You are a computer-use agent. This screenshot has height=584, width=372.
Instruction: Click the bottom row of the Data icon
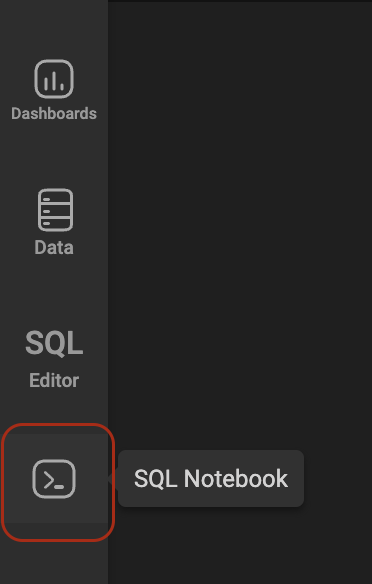click(55, 224)
